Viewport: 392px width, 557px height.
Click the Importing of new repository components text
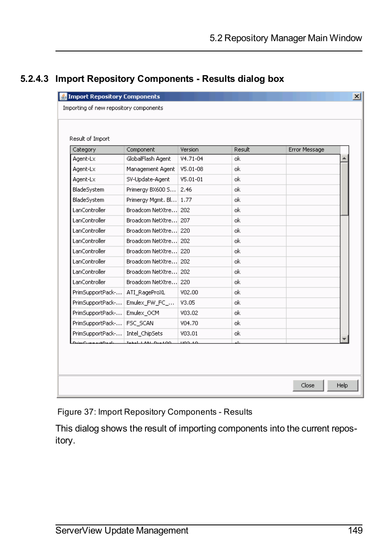[x=113, y=108]
